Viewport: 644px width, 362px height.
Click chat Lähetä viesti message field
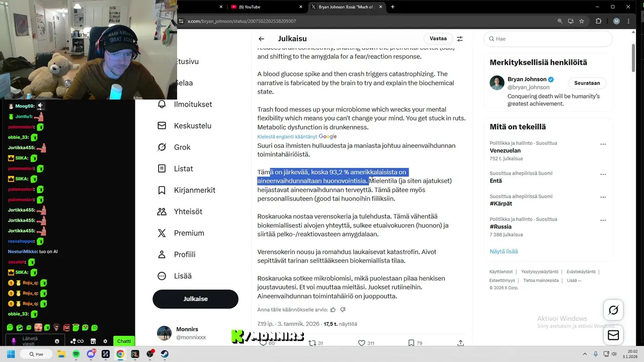tap(35, 341)
